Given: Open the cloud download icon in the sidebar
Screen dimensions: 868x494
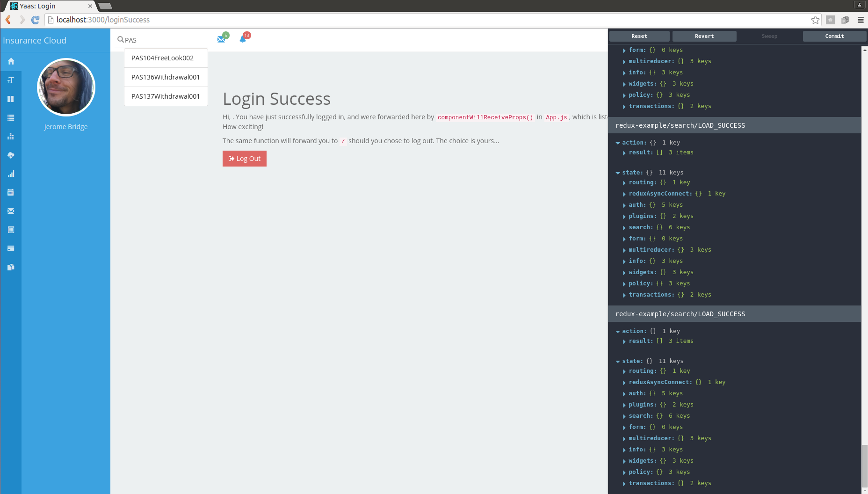Looking at the screenshot, I should coord(11,155).
